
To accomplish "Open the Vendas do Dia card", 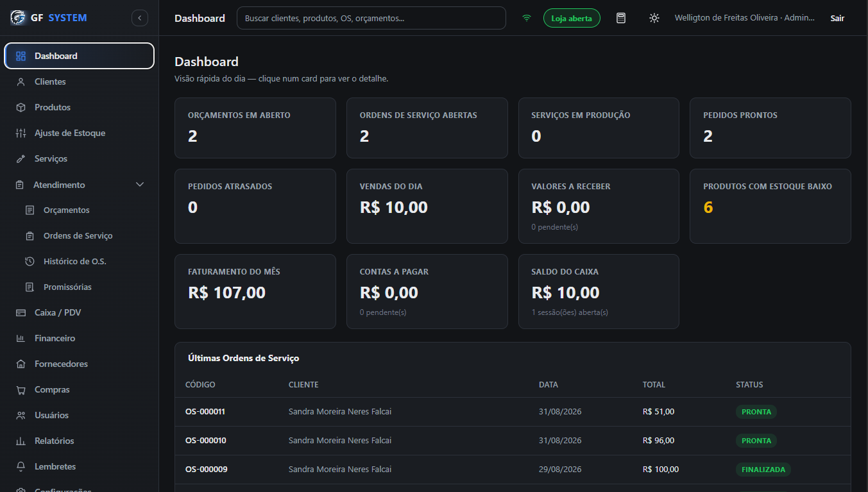I will 427,206.
